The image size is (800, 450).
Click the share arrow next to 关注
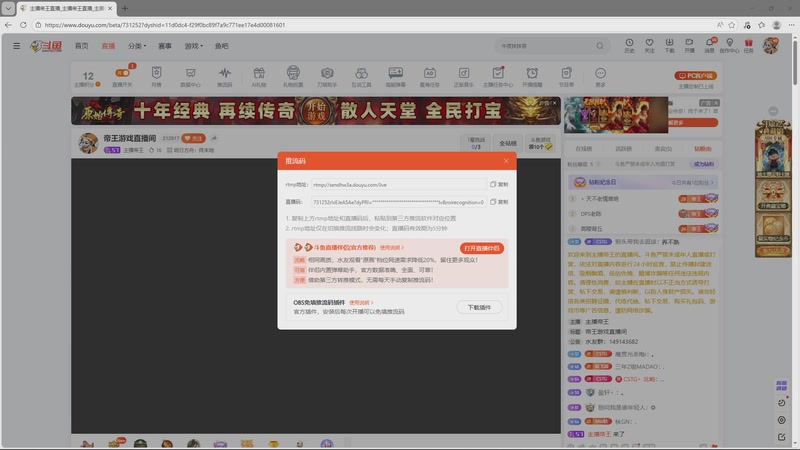(x=214, y=138)
